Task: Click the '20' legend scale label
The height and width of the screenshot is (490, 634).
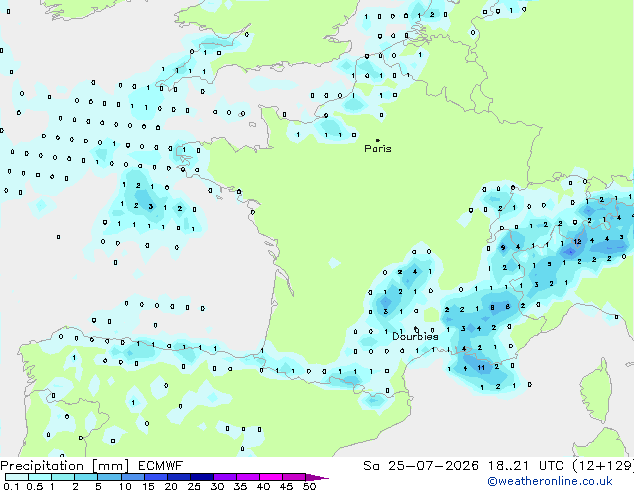Action: pos(171,486)
